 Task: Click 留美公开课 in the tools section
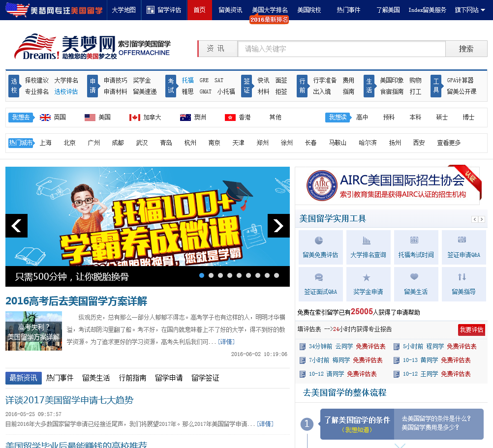[x=462, y=92]
